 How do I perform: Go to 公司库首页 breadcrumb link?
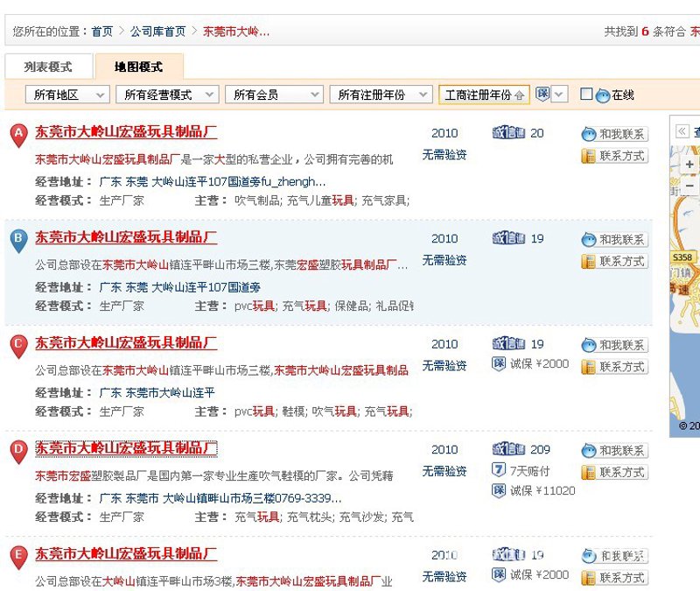tap(158, 32)
